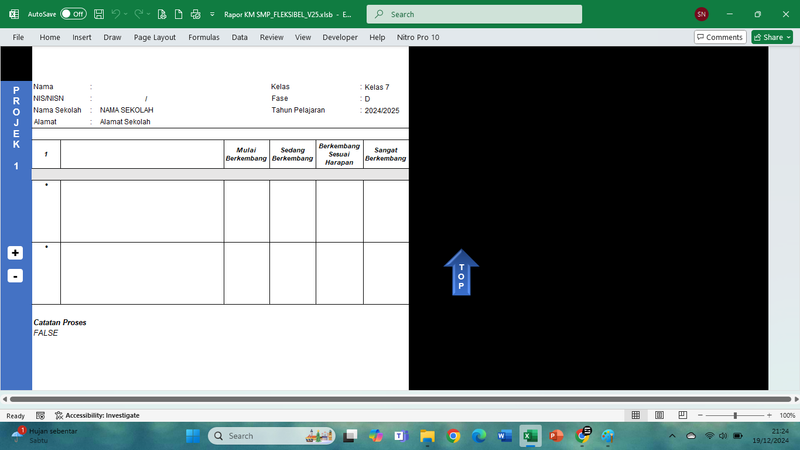The height and width of the screenshot is (450, 800).
Task: Open the SN account profile icon
Action: pos(702,14)
